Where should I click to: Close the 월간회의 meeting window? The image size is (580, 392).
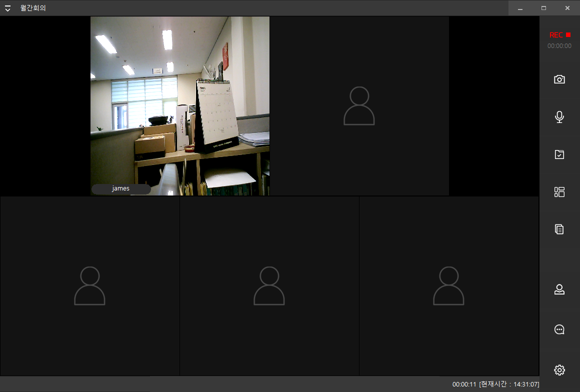coord(567,8)
